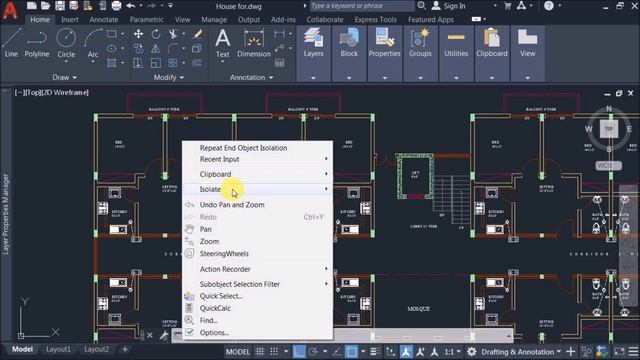Activate the Rotate tool

[x=156, y=34]
